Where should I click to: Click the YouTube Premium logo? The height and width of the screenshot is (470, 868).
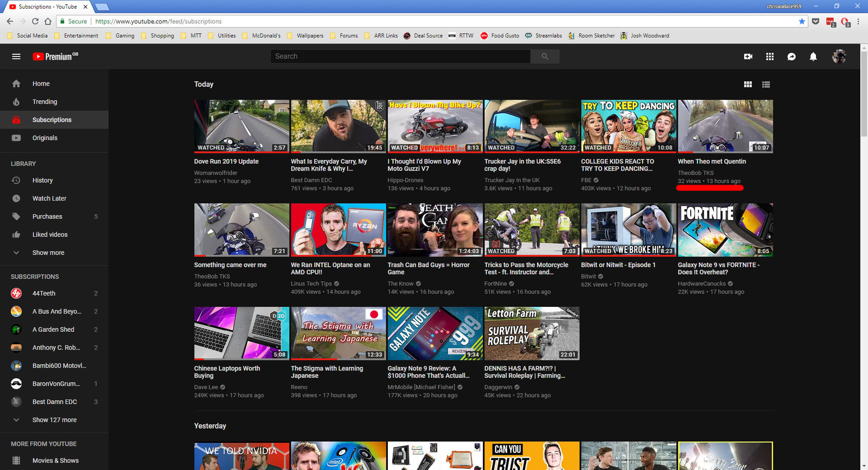point(55,56)
